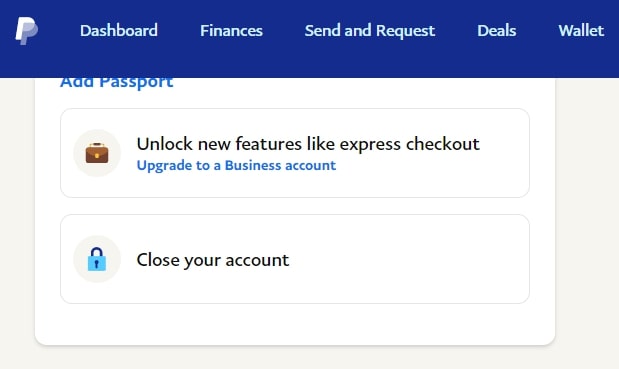
Task: Click the Add Passport link
Action: click(116, 83)
